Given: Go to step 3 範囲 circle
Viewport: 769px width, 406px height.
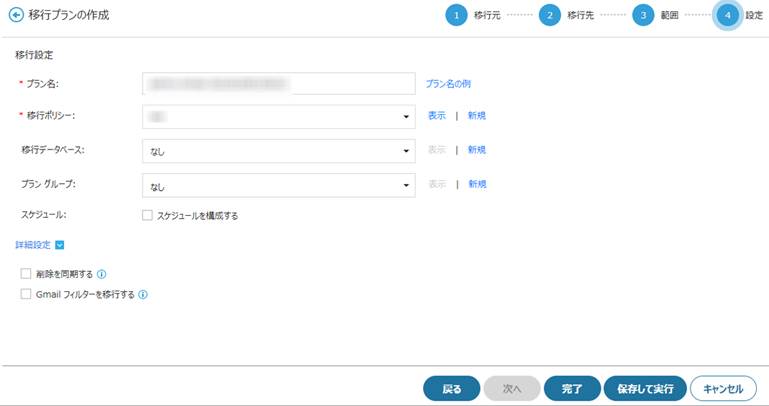Looking at the screenshot, I should tap(643, 15).
